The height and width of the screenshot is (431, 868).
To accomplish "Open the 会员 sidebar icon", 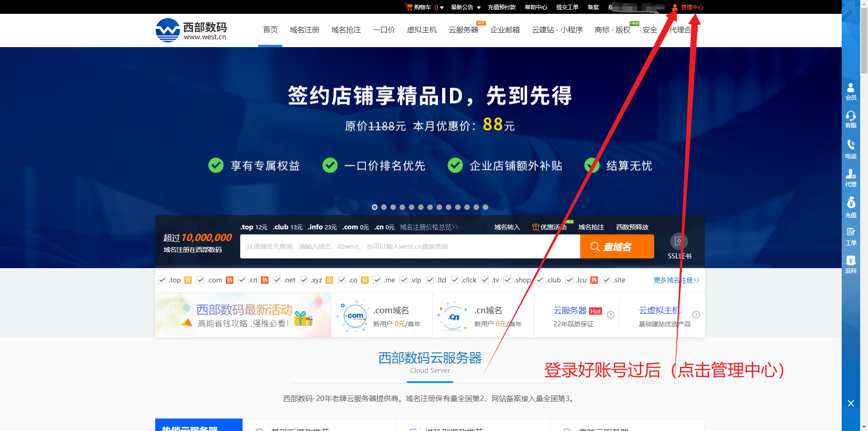I will 851,91.
